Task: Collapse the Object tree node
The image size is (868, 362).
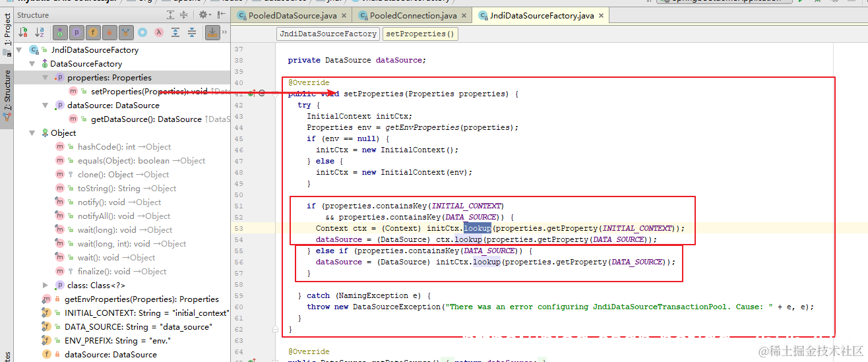Action: tap(32, 133)
